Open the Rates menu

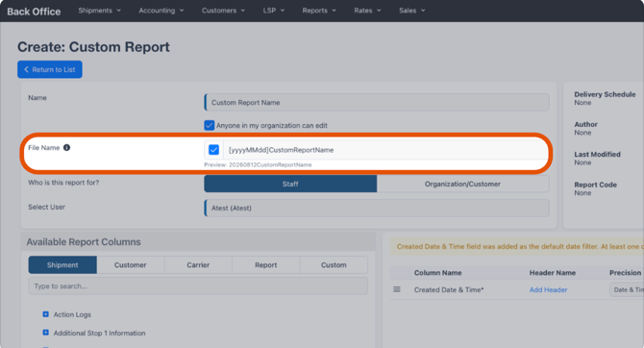tap(367, 11)
